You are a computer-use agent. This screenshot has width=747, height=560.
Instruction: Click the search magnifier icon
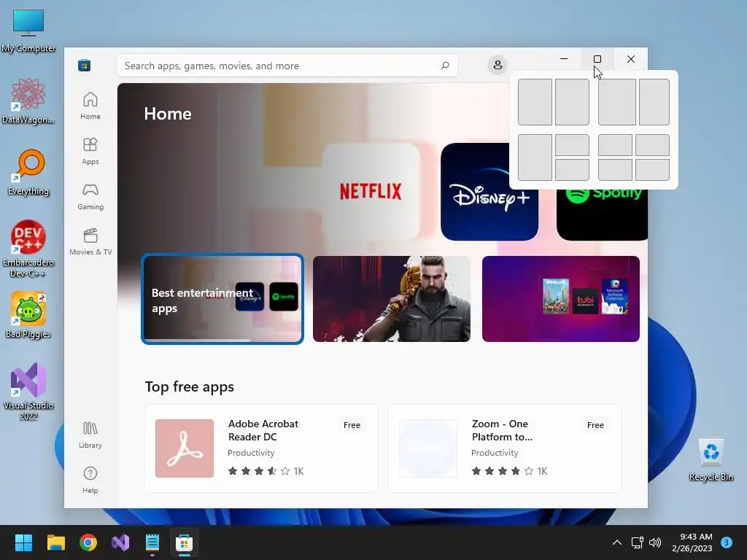[445, 65]
